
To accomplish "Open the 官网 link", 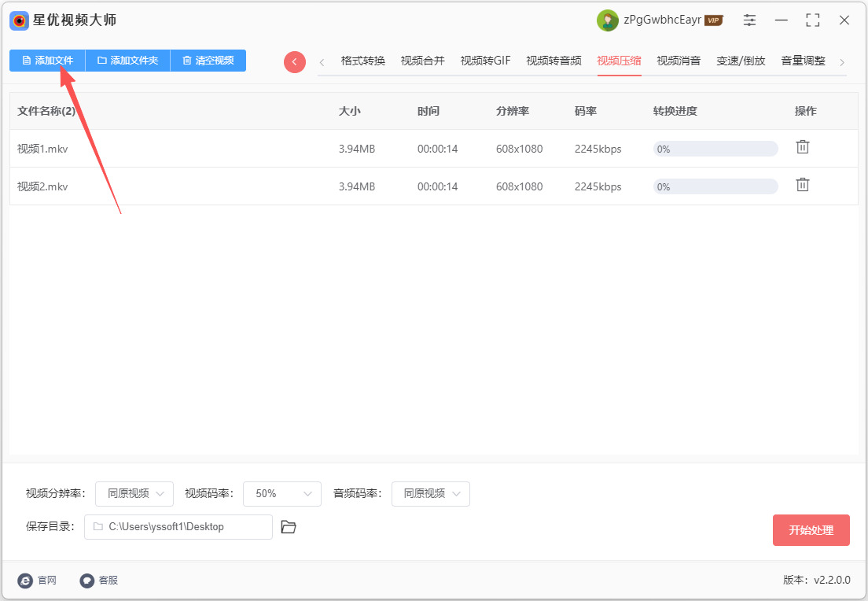I will pyautogui.click(x=37, y=581).
